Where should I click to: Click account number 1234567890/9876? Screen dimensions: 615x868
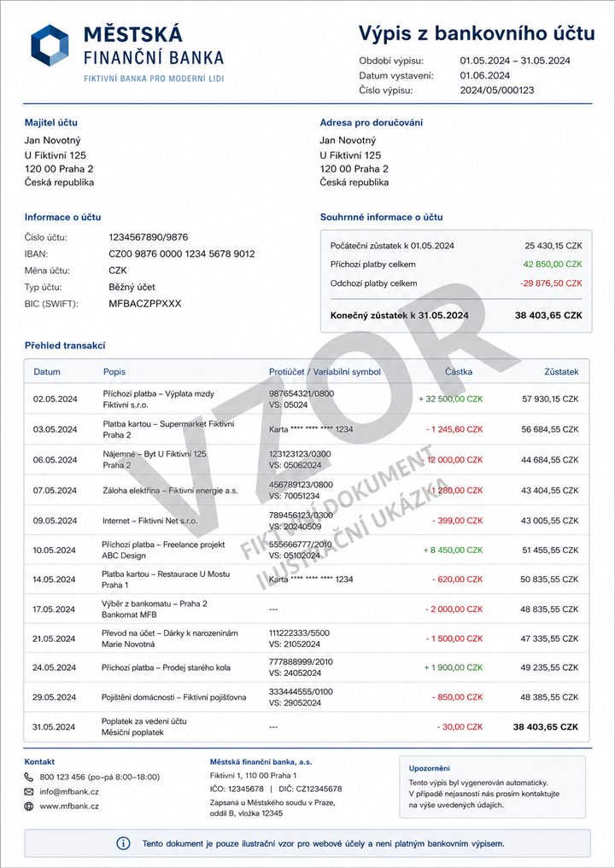(x=149, y=237)
